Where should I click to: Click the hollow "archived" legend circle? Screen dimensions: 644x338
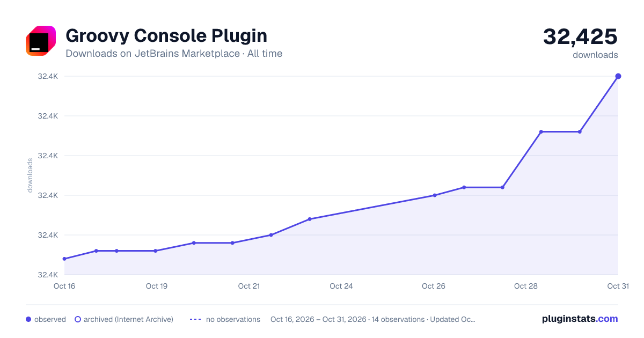(x=78, y=319)
